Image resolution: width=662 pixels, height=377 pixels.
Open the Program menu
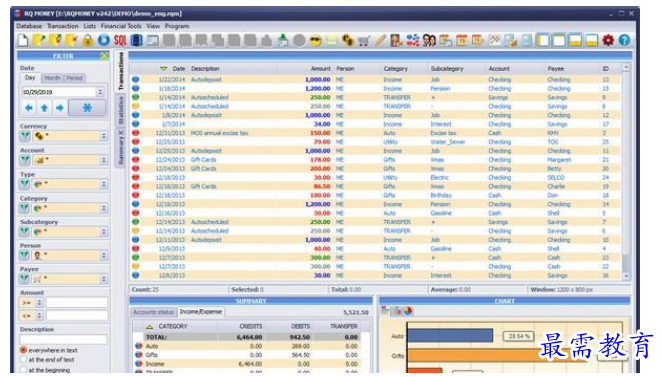coord(177,26)
